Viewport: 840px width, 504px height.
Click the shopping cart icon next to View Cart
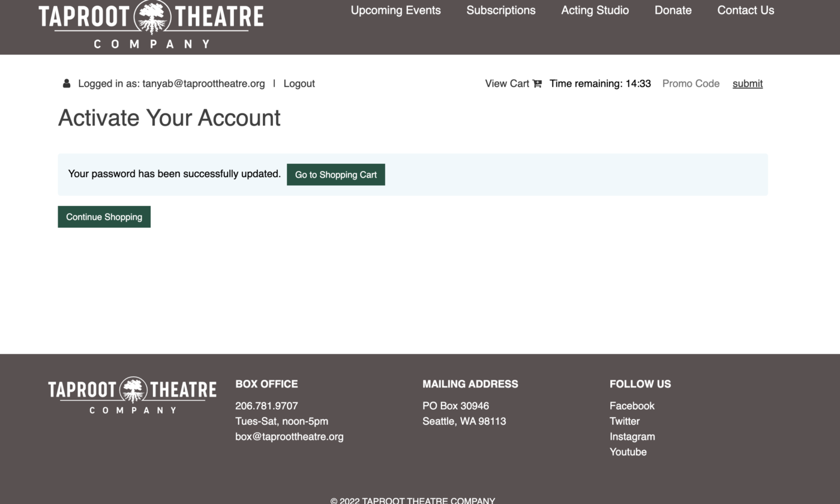pyautogui.click(x=537, y=83)
